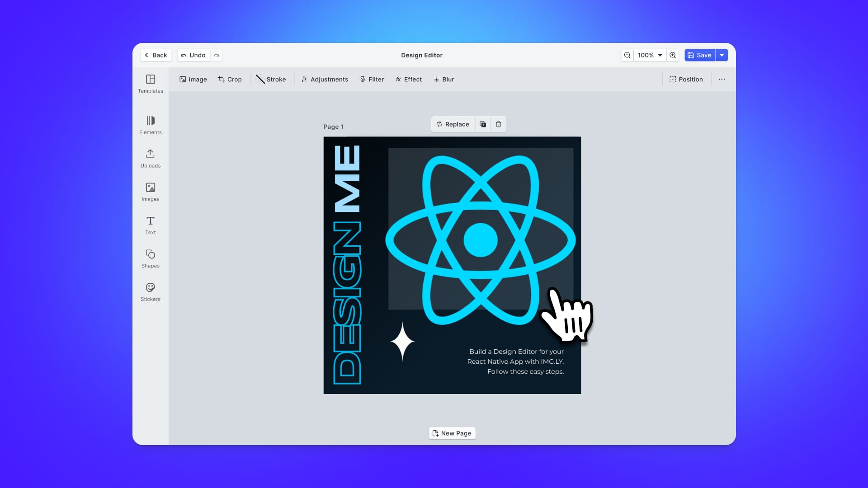This screenshot has height=488, width=868.
Task: Click the Undo button
Action: [193, 55]
